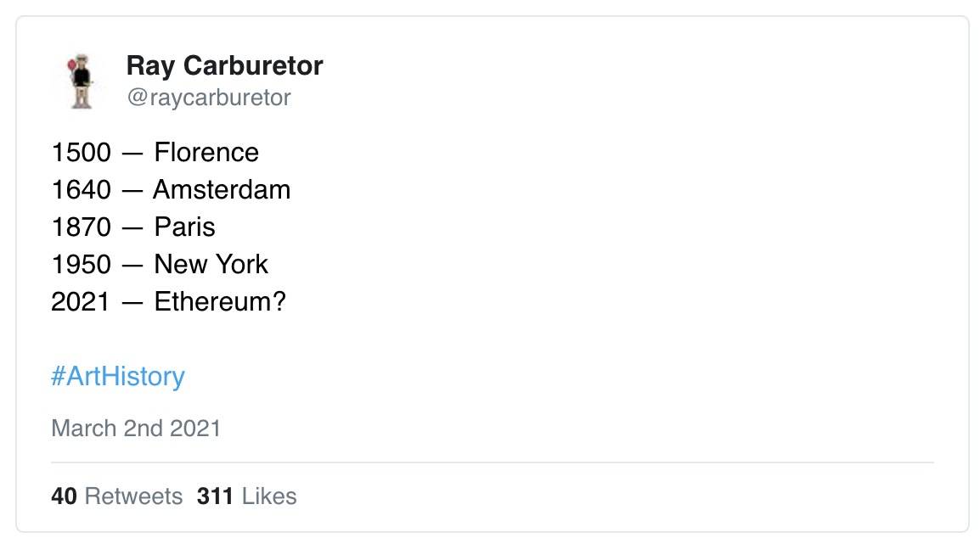Screen dimensions: 980x538
Task: Open the #ArtHistory hashtag
Action: pos(118,376)
